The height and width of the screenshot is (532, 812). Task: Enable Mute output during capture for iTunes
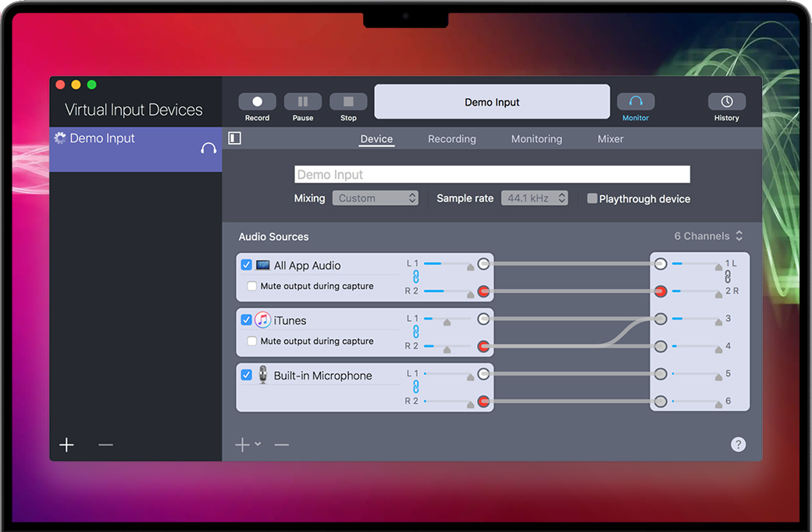pyautogui.click(x=252, y=341)
